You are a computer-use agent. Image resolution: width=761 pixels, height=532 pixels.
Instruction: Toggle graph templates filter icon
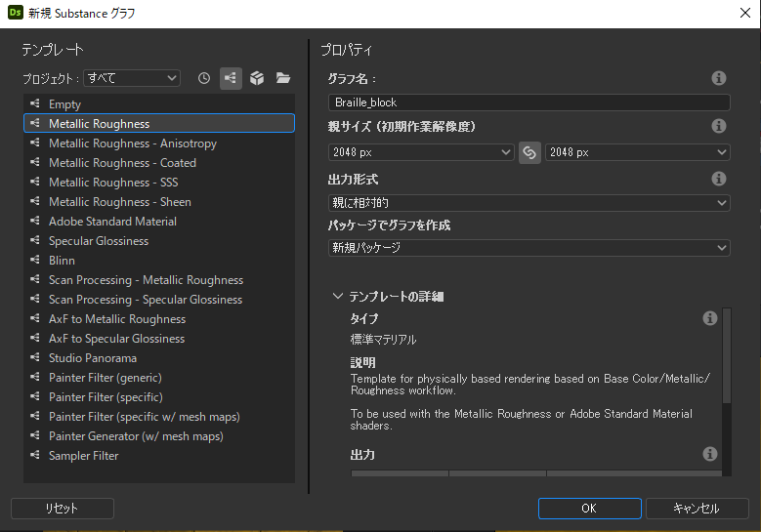tap(231, 78)
